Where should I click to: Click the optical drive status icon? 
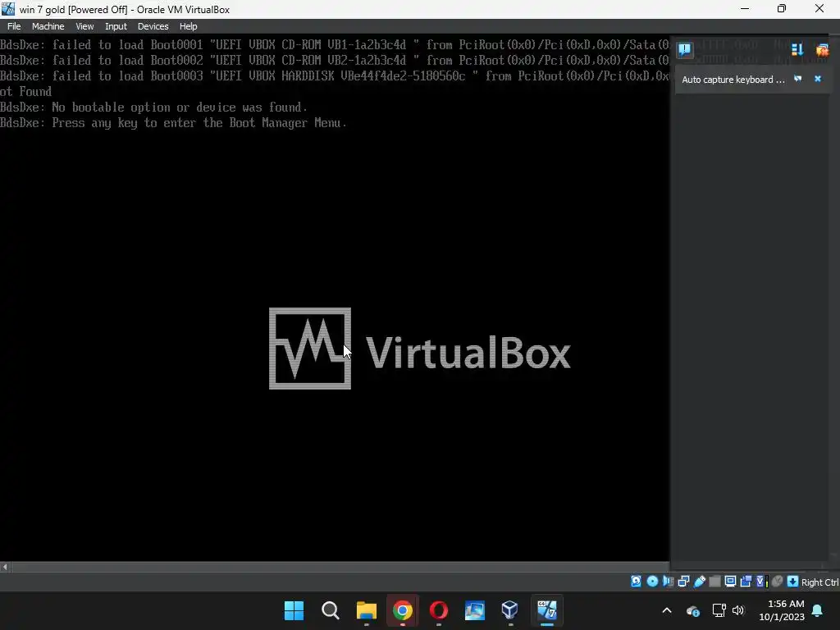coord(652,582)
